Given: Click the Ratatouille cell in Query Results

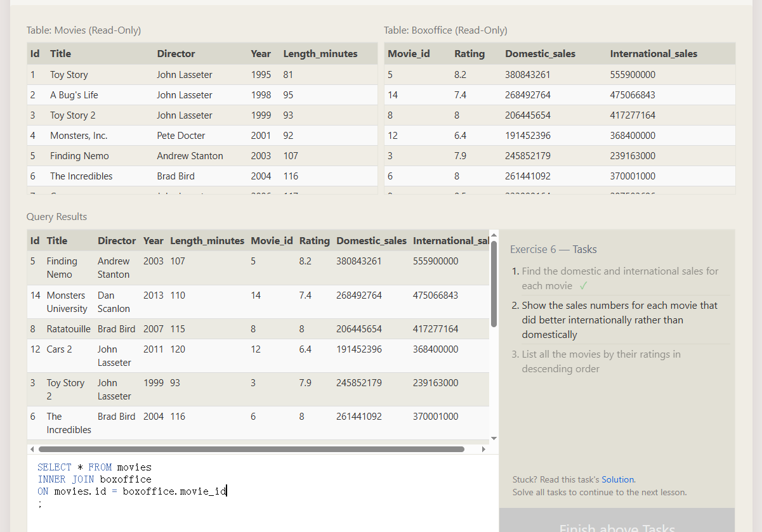Looking at the screenshot, I should pos(70,329).
